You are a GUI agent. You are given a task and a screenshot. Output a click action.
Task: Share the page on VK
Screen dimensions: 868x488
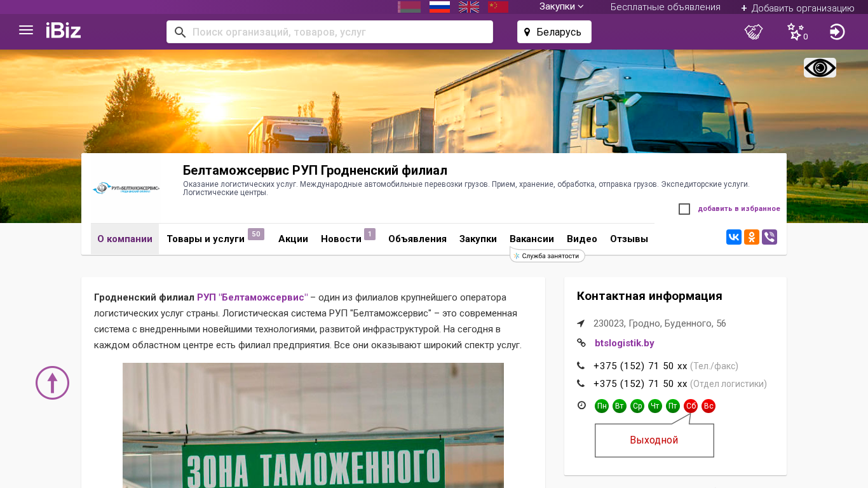tap(734, 237)
